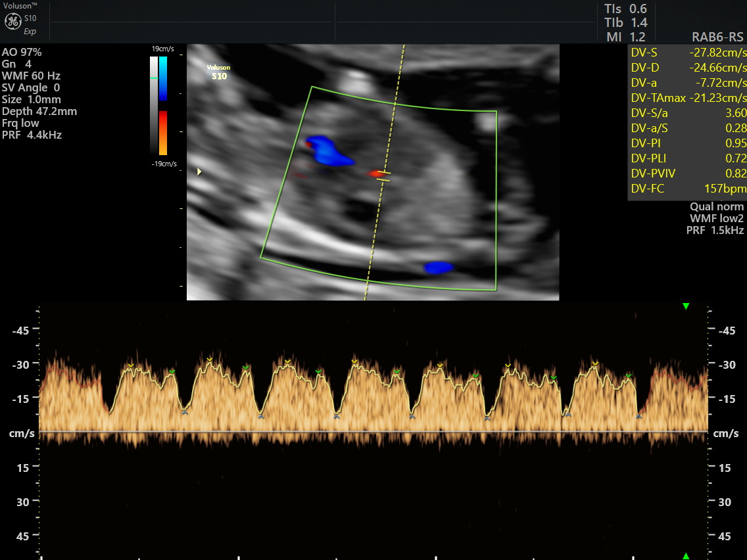
Task: Click the yellow focal zone arrow marker
Action: coord(199,172)
